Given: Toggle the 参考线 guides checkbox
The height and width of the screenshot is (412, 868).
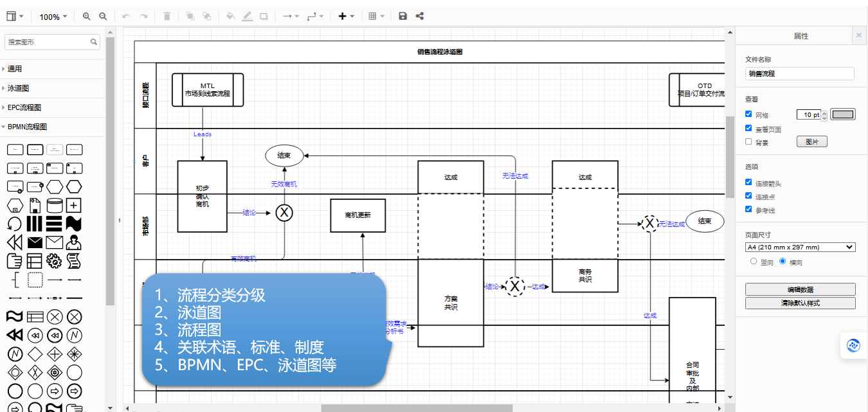Looking at the screenshot, I should click(748, 210).
